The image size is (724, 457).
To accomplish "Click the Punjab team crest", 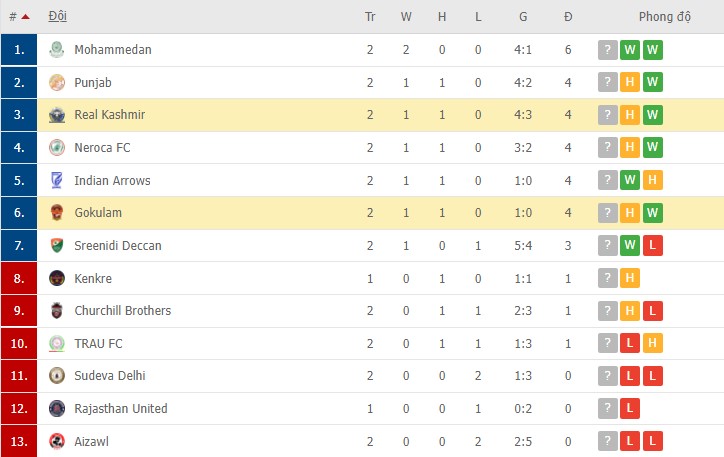I will point(57,82).
